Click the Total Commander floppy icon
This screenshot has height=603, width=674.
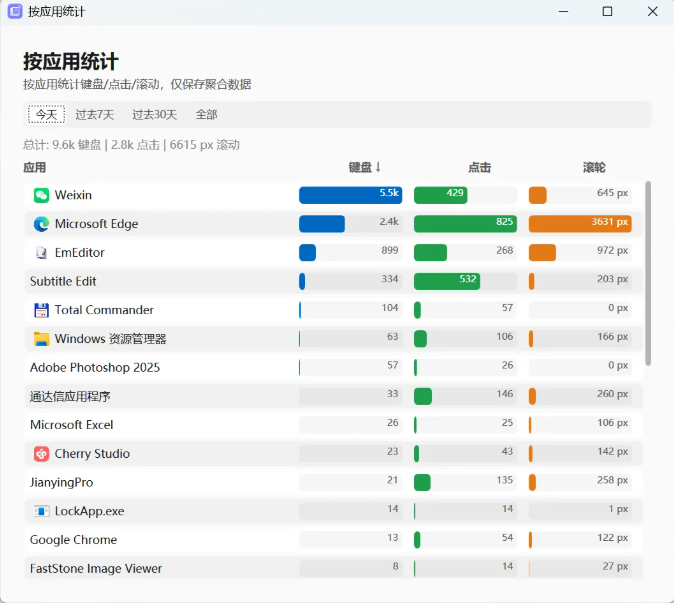click(x=41, y=310)
